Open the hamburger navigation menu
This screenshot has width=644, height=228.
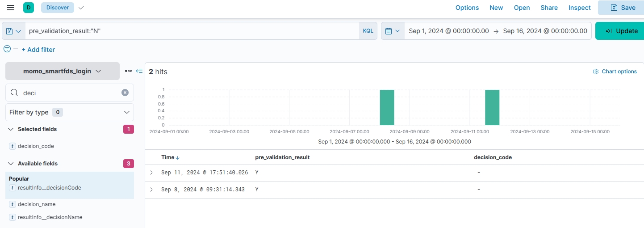11,8
